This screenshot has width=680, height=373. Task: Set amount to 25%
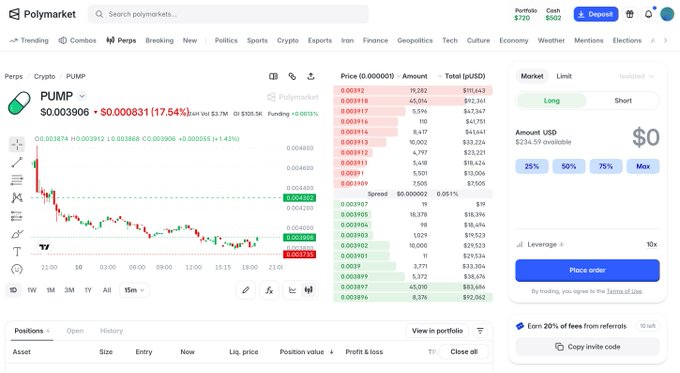coord(532,167)
